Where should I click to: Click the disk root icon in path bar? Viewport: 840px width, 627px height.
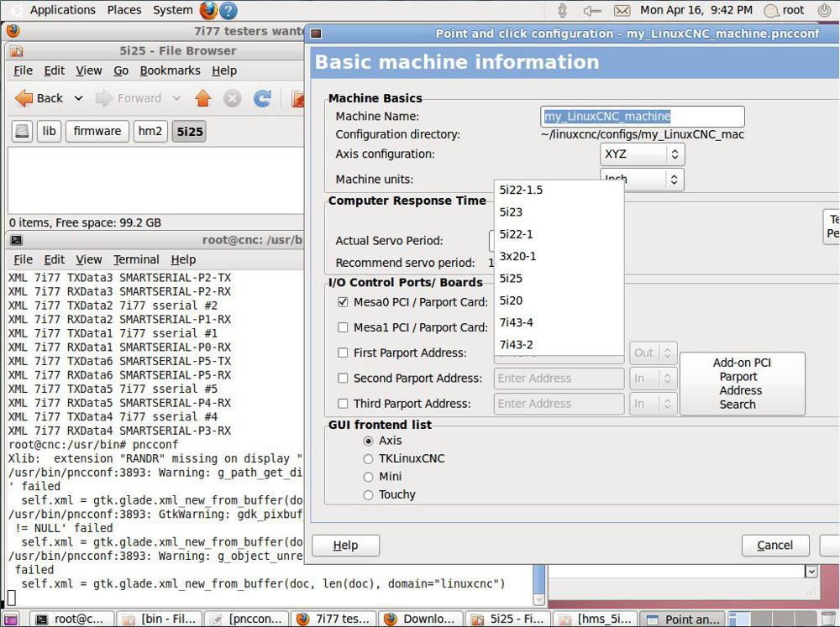click(22, 131)
